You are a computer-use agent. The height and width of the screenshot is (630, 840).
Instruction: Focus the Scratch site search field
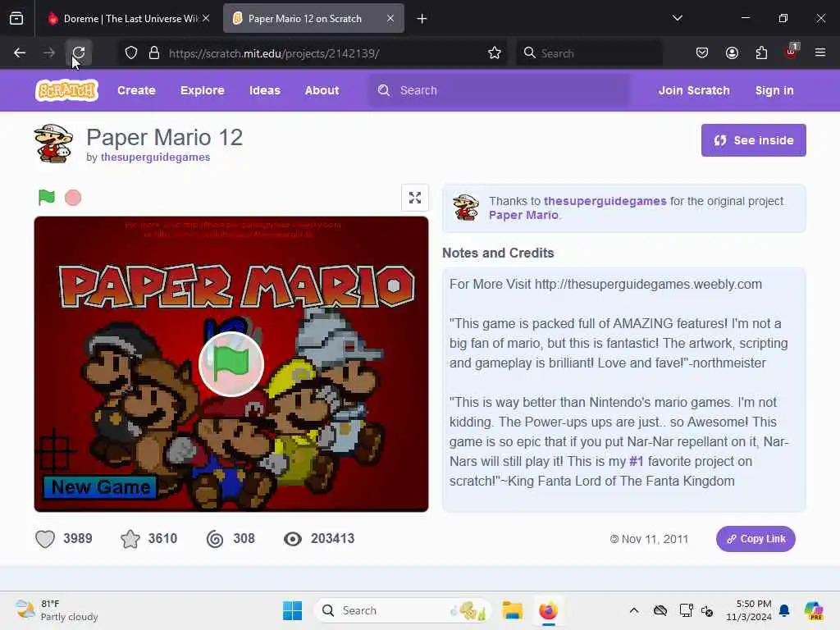[500, 90]
